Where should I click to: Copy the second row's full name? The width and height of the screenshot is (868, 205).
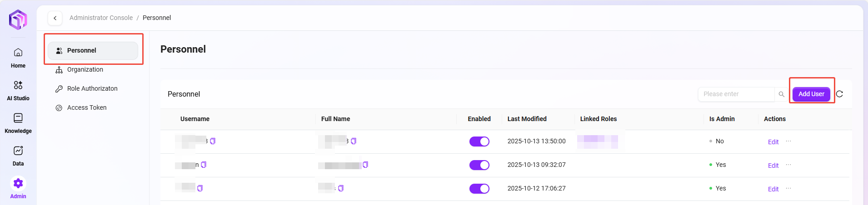(x=365, y=165)
